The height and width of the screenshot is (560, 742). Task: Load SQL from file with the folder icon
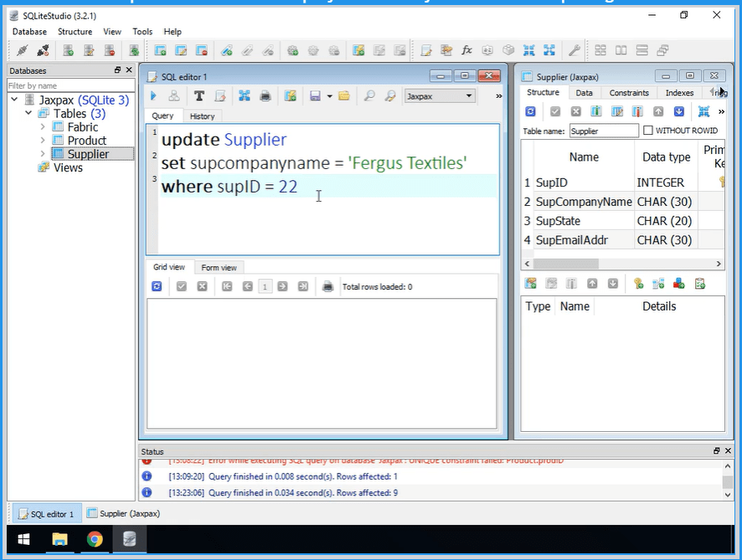coord(344,96)
